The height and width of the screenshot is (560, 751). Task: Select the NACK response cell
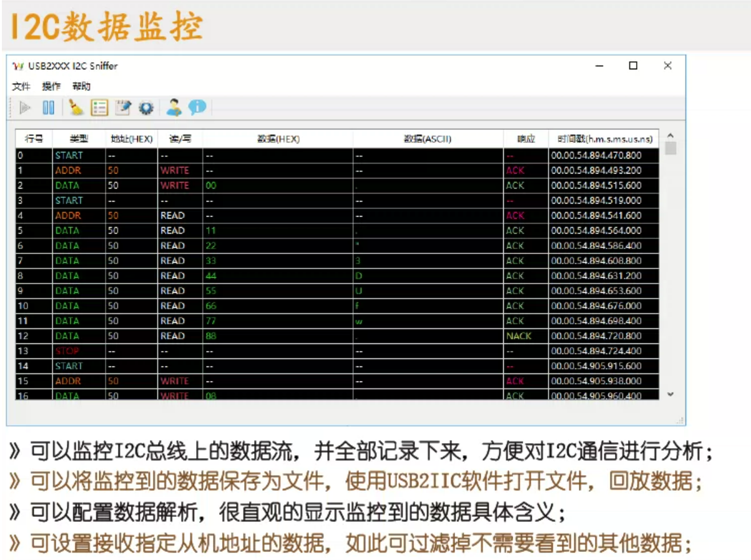(x=526, y=336)
